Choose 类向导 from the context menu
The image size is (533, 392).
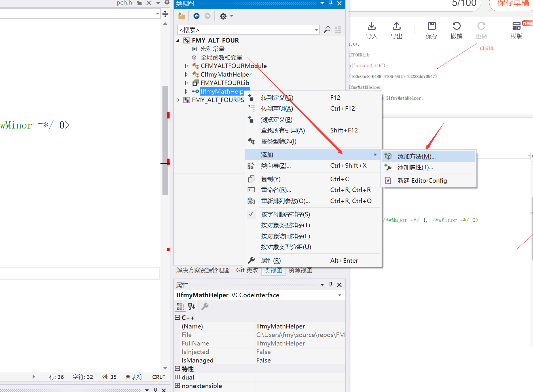312,166
